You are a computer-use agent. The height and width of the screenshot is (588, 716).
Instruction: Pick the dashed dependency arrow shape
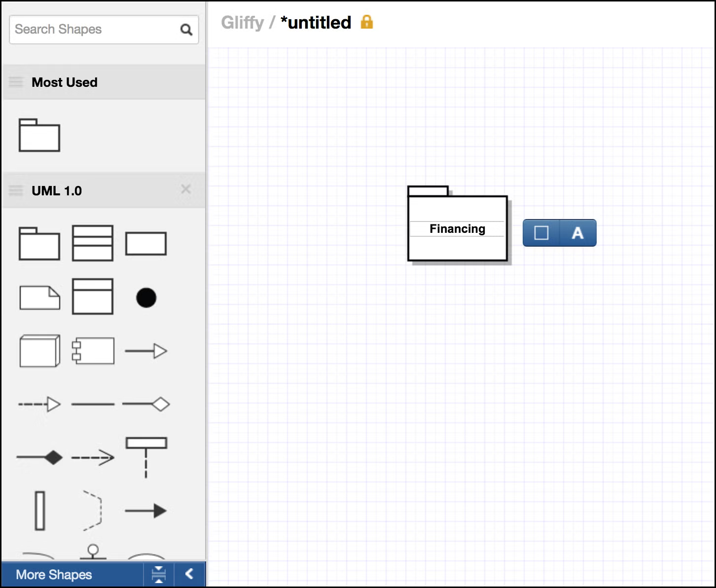93,457
